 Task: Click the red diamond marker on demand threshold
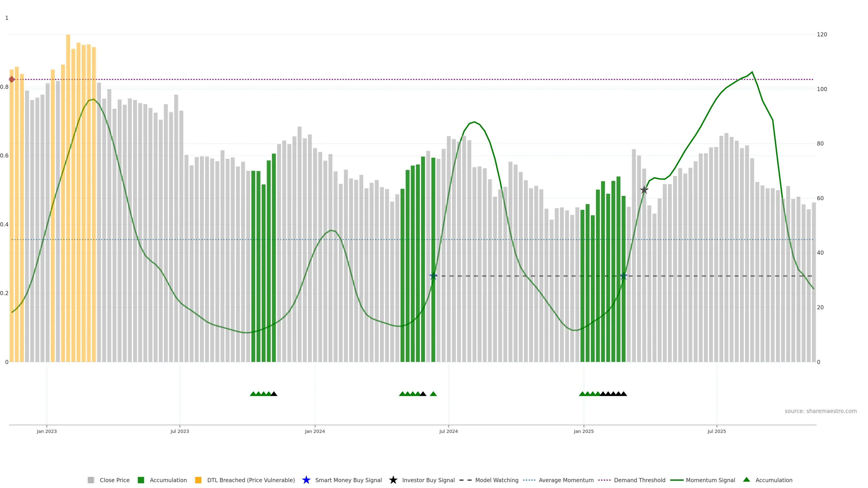point(12,80)
